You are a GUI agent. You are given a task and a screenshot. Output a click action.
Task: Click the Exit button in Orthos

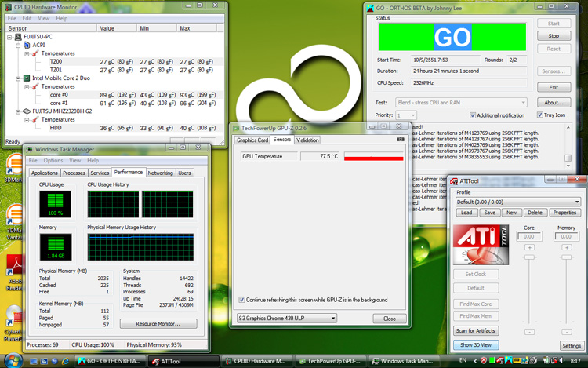pos(554,87)
